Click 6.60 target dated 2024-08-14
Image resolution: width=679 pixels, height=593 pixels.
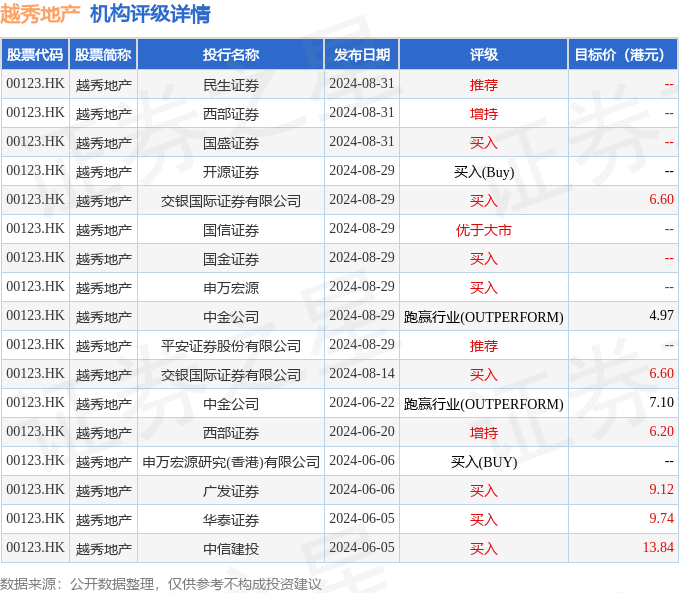point(661,374)
